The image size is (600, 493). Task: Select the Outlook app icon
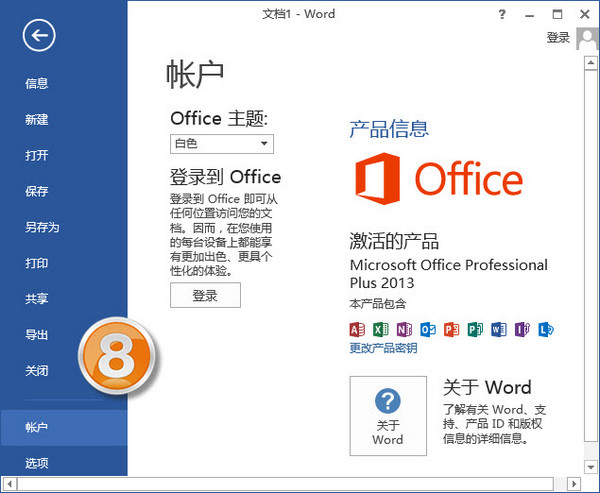[x=428, y=330]
